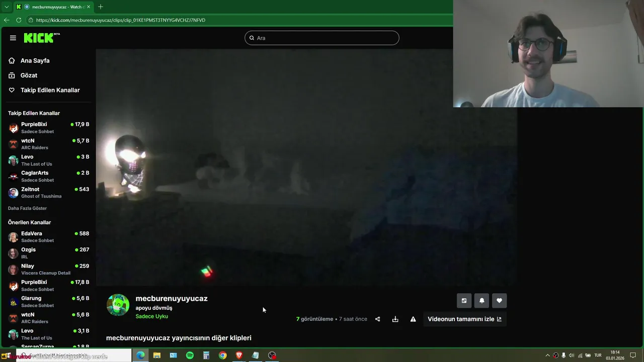
Task: Open clock showing 18:14
Action: [615, 355]
